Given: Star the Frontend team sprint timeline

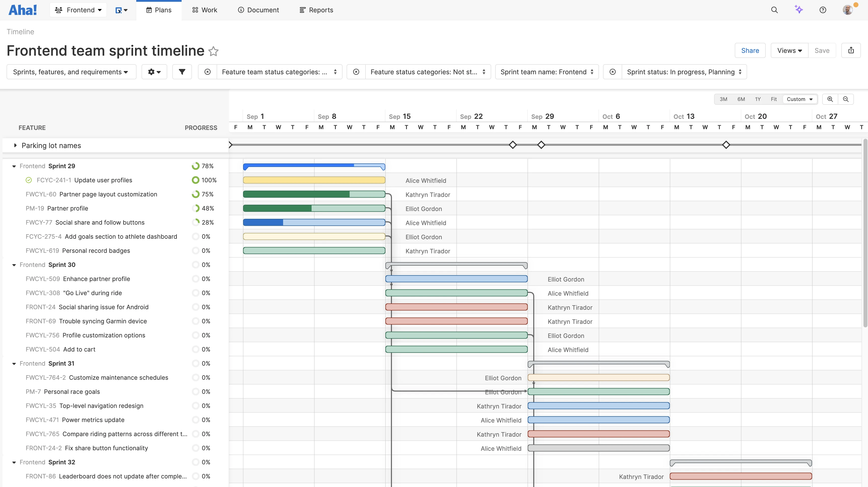Looking at the screenshot, I should (213, 51).
